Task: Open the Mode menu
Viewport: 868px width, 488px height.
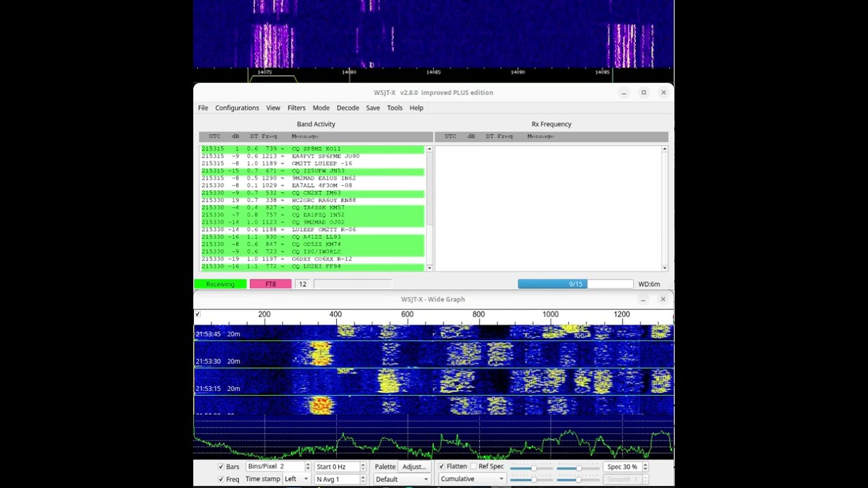Action: 321,108
